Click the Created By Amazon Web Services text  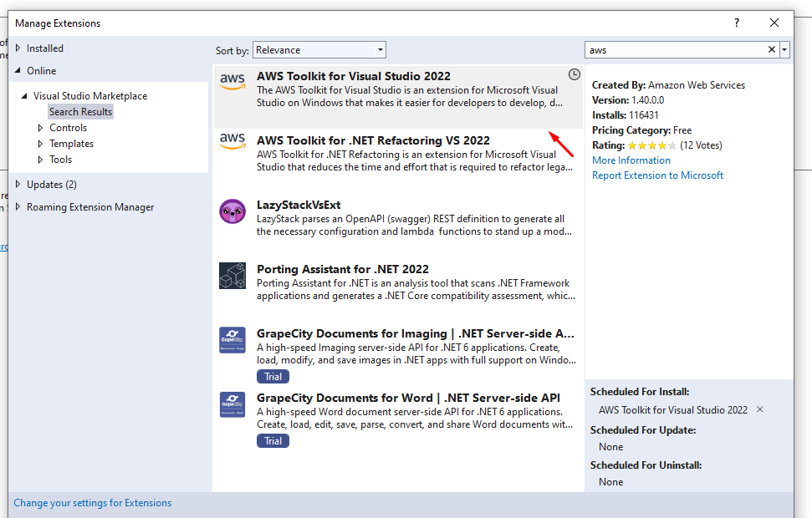668,85
